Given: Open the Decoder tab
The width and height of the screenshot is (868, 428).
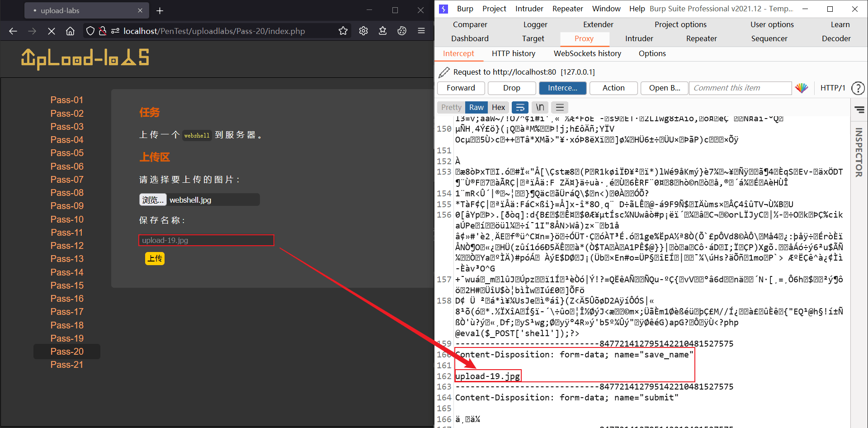Looking at the screenshot, I should pyautogui.click(x=836, y=39).
